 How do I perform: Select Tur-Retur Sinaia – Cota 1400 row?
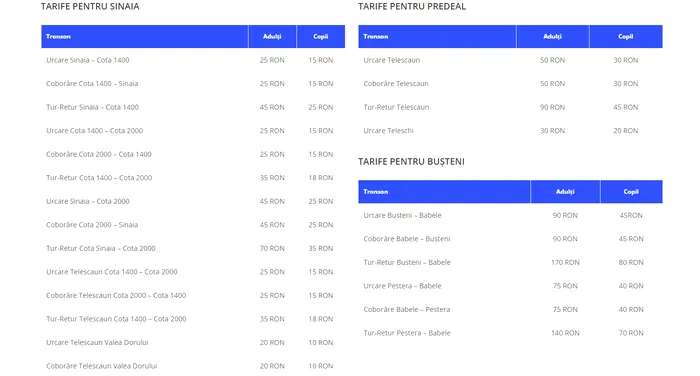coord(193,107)
